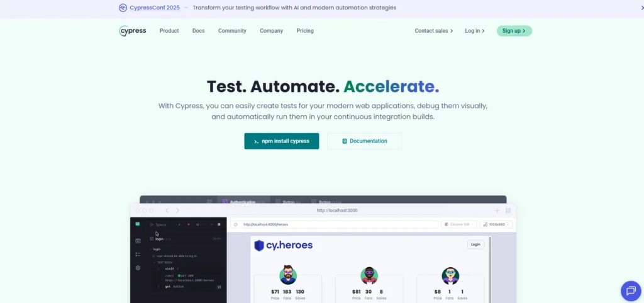Click the hero avatar above the $8 price

(x=450, y=275)
